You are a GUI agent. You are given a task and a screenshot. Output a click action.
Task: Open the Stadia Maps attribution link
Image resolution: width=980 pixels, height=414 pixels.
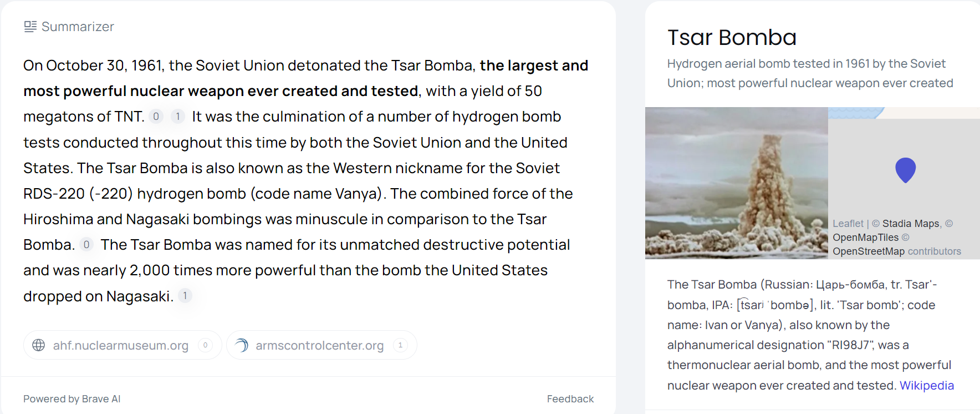pos(911,224)
